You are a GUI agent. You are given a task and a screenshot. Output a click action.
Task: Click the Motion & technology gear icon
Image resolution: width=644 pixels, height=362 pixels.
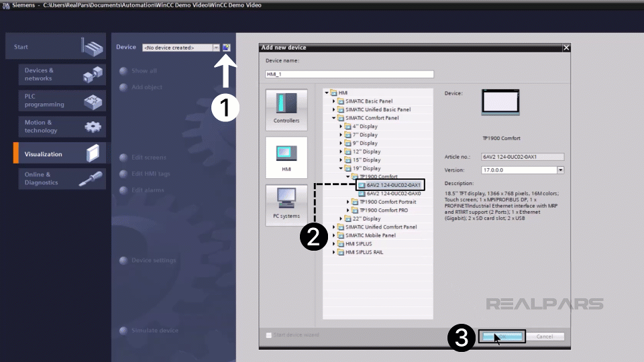[93, 127]
